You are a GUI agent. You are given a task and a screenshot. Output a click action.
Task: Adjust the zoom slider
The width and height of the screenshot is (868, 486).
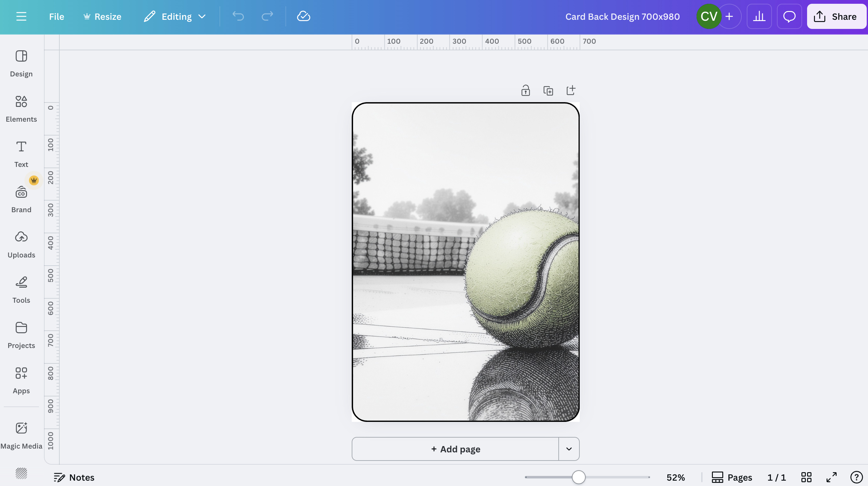578,477
